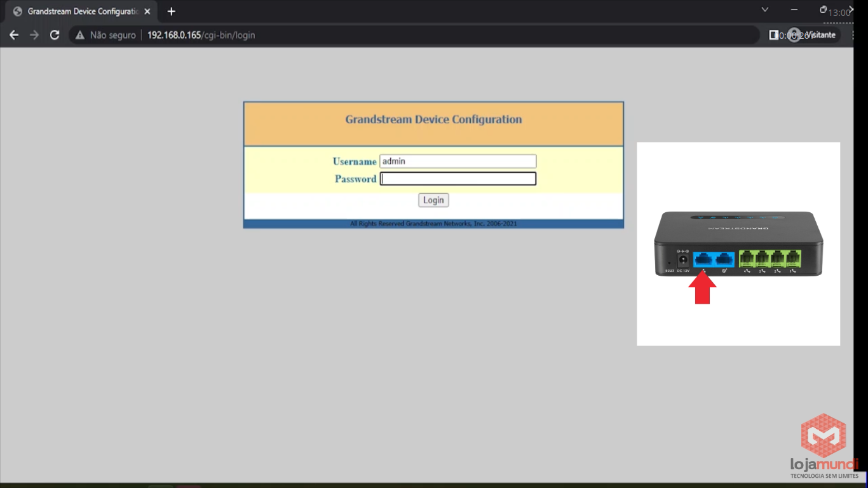Minimize the browser window

coord(794,10)
